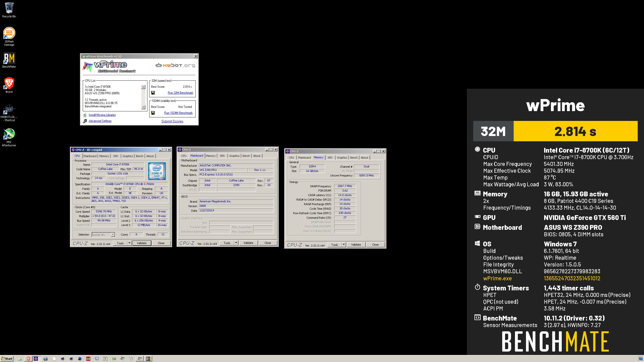Image resolution: width=644 pixels, height=362 pixels.
Task: Click Tools button in the CPU-Z Memory window
Action: pos(335,245)
